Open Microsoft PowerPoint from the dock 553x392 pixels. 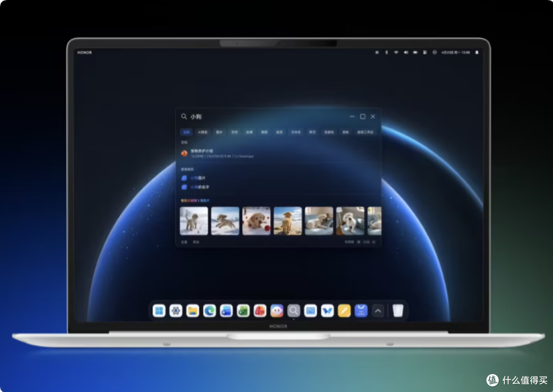tap(260, 311)
